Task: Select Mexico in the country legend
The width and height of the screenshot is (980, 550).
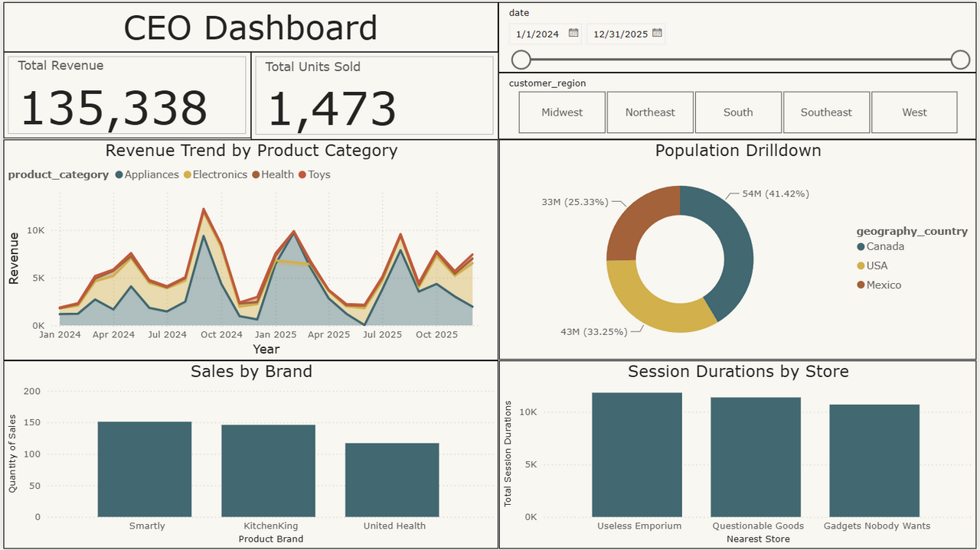Action: pos(879,285)
